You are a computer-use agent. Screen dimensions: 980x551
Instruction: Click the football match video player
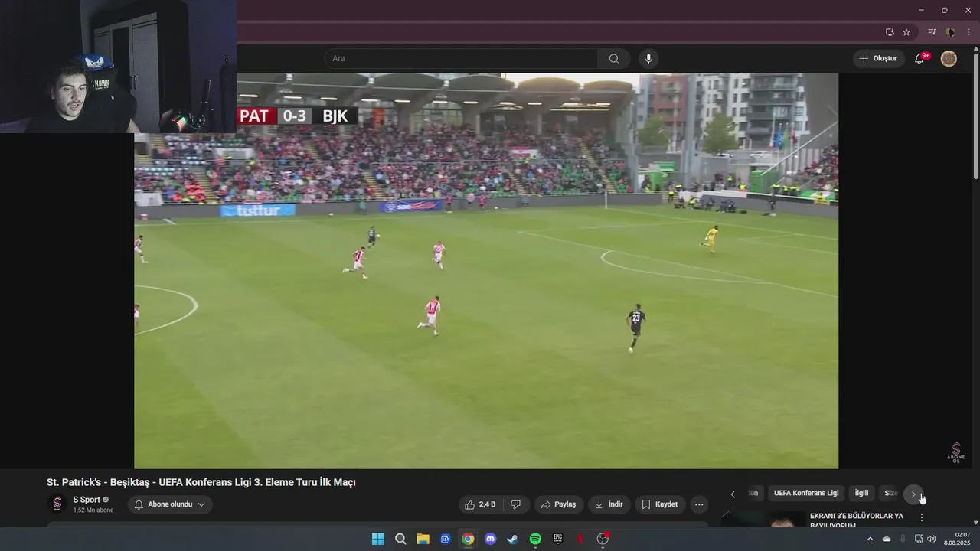click(x=486, y=271)
